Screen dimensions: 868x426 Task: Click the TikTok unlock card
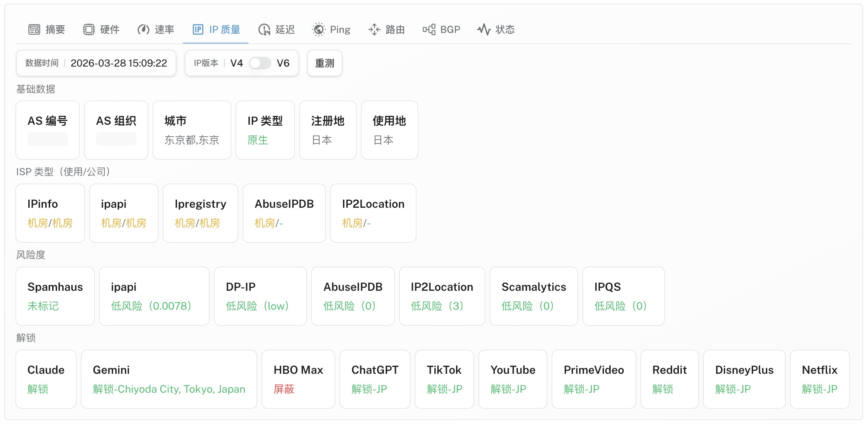point(444,379)
